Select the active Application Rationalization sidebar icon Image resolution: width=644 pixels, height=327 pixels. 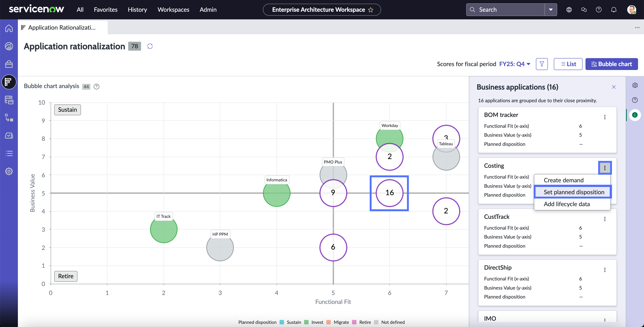click(x=9, y=82)
